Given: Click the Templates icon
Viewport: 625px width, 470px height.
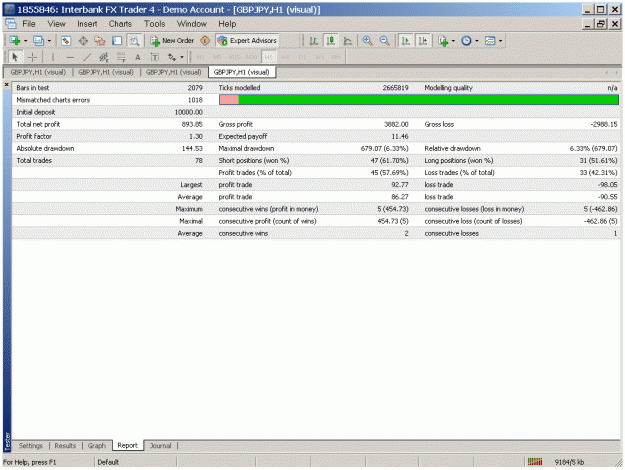Looking at the screenshot, I should coord(490,41).
